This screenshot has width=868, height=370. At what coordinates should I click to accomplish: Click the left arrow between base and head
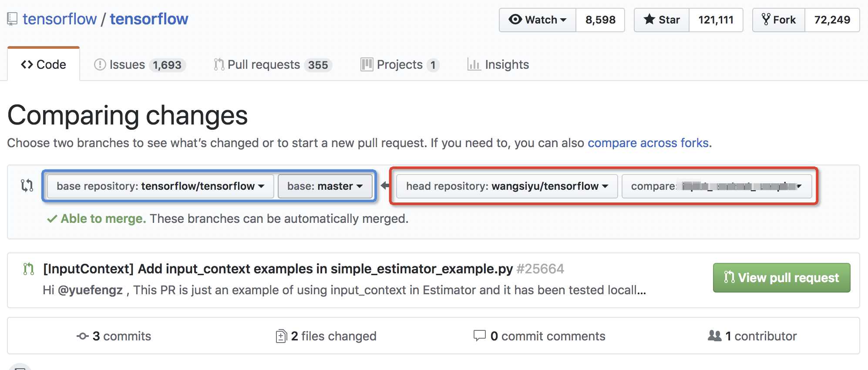[385, 186]
